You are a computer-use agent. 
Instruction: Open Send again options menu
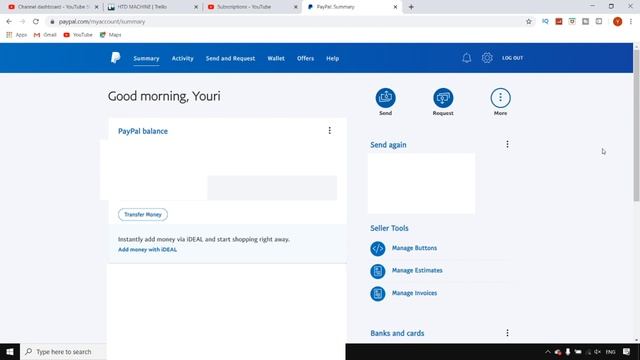507,144
